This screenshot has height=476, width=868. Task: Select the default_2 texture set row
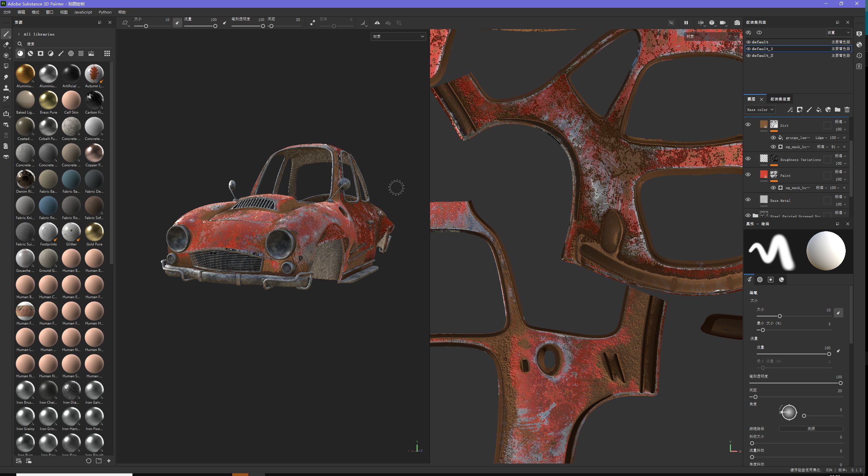798,55
